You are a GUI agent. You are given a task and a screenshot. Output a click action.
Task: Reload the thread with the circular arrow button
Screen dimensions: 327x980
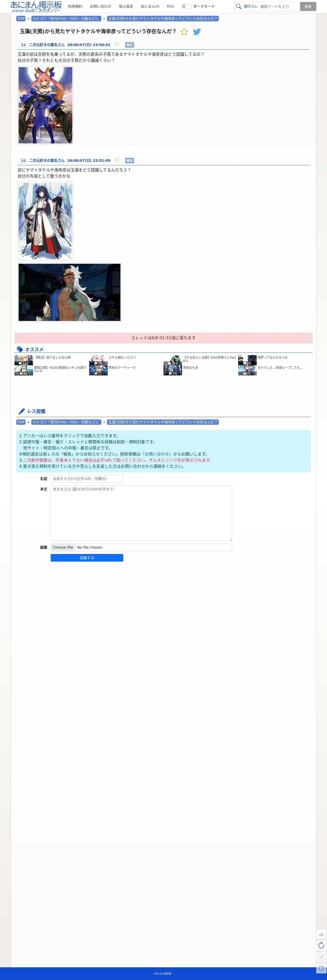click(x=321, y=945)
